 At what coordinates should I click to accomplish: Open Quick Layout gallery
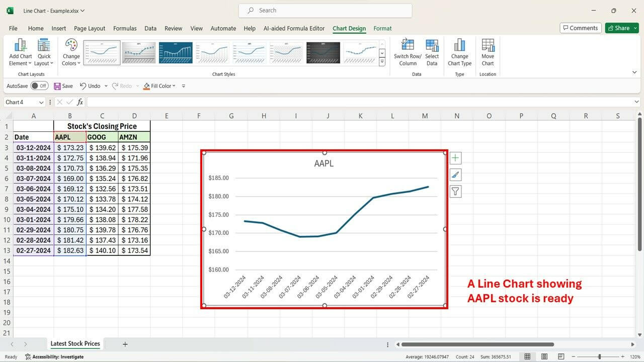coord(44,52)
